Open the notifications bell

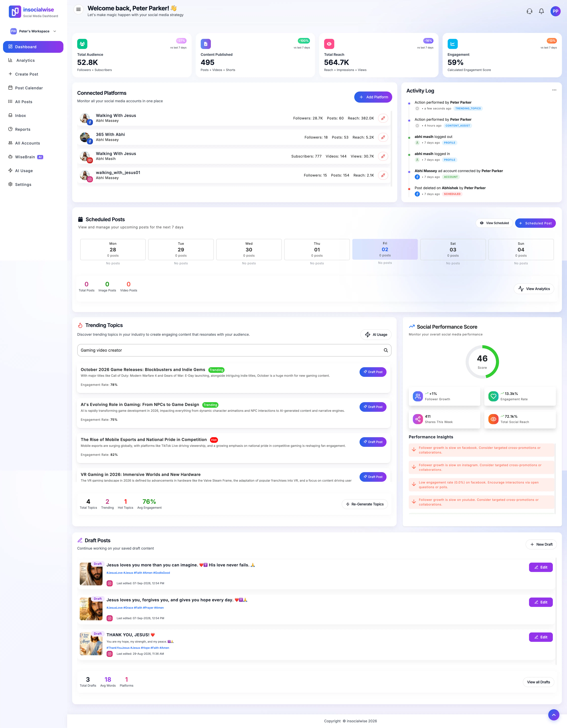coord(541,11)
